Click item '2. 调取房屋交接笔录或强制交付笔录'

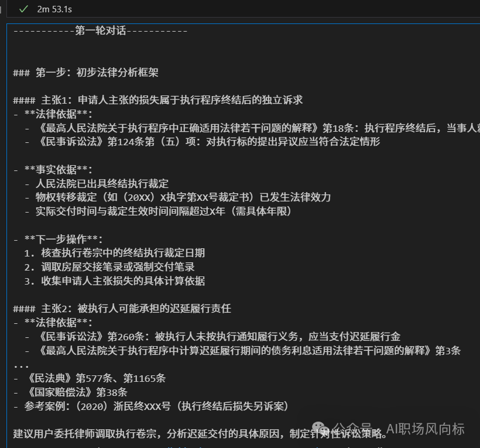tap(109, 267)
